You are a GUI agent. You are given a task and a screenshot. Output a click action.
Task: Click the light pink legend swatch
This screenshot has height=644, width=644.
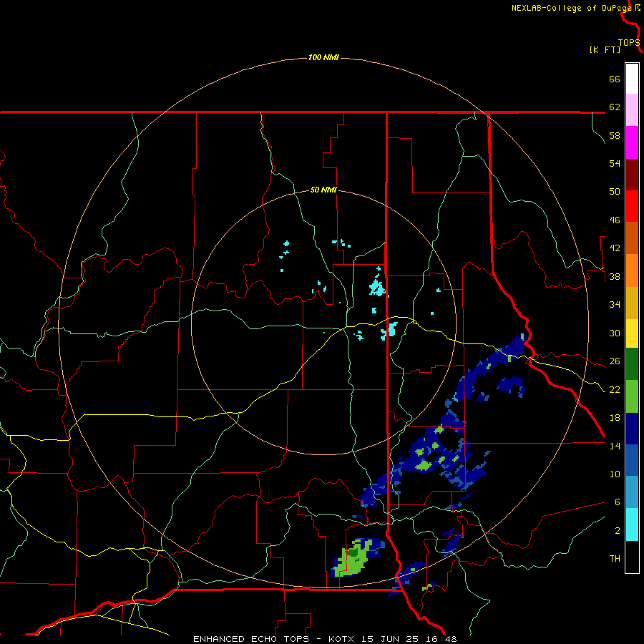632,110
